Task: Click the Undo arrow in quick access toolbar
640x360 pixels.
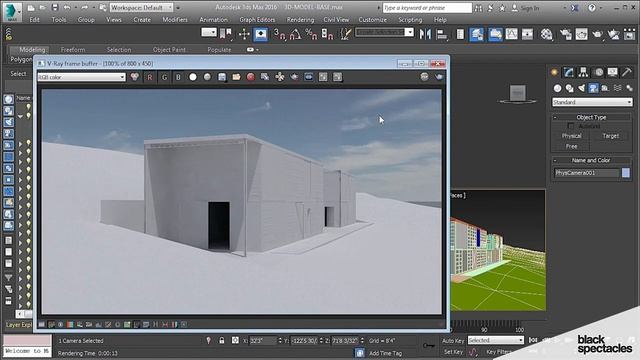Action: [67, 7]
